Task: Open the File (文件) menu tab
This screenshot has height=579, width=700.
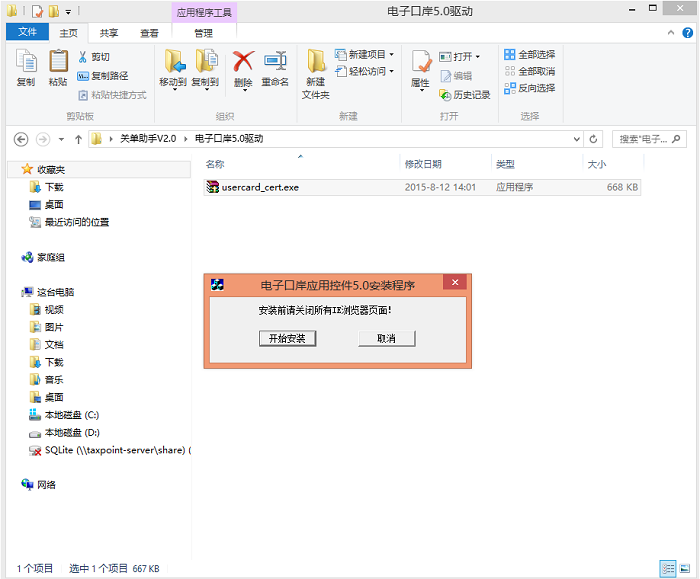Action: point(27,32)
